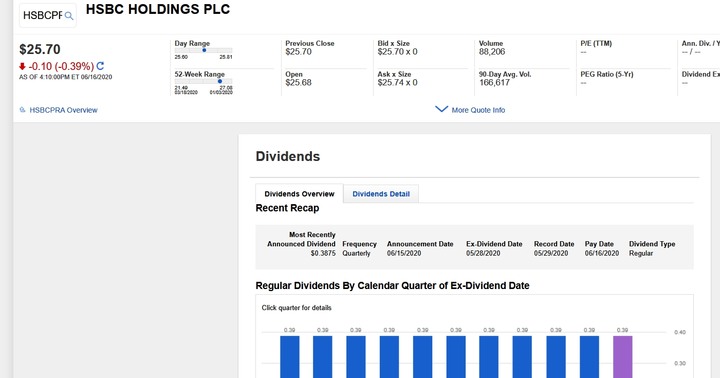Click the fifth blue dividend bar
This screenshot has width=720, height=378.
tap(422, 357)
